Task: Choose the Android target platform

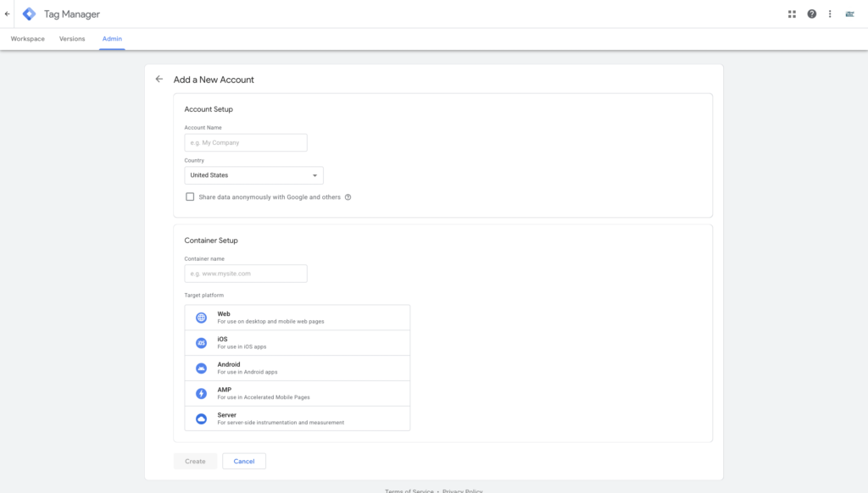Action: click(297, 368)
